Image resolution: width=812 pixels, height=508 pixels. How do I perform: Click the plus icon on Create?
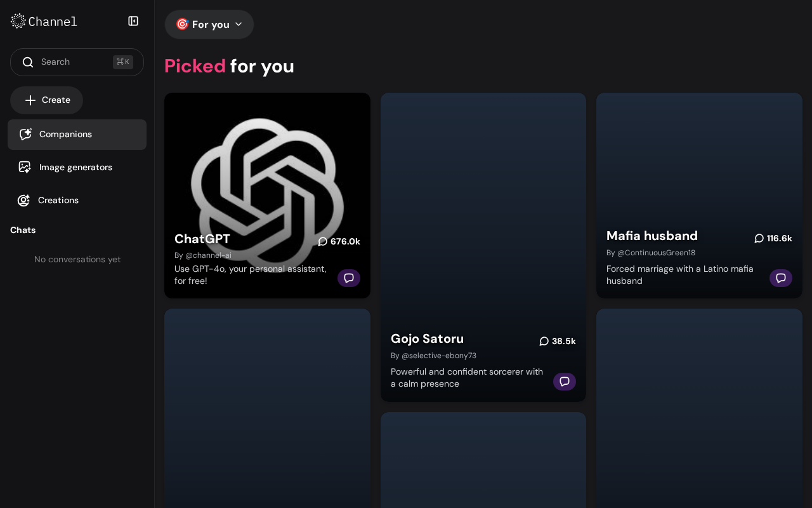coord(30,100)
